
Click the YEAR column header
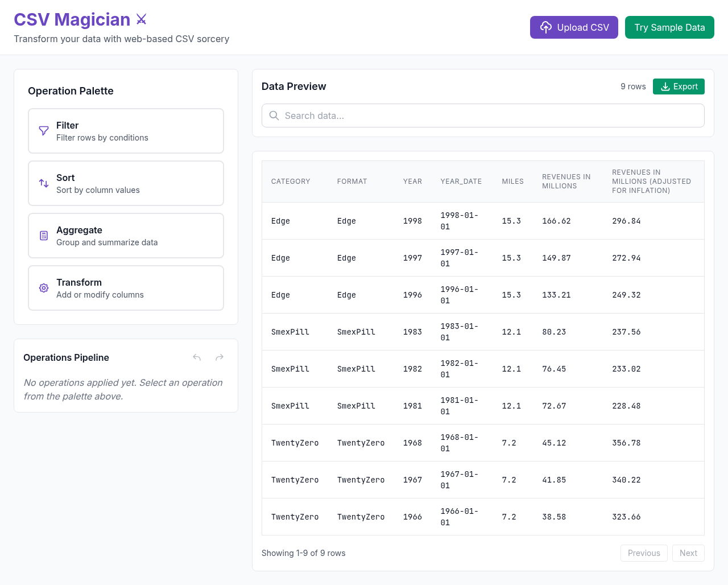tap(412, 181)
